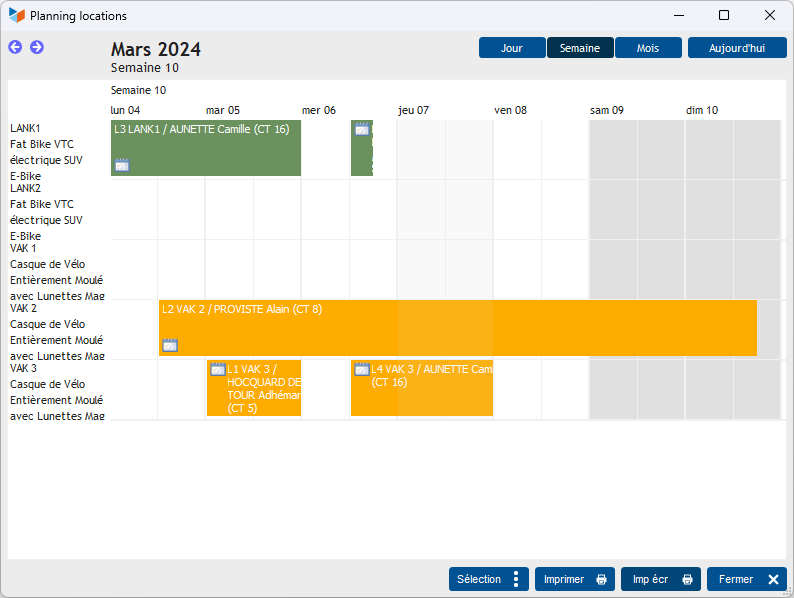794x598 pixels.
Task: Go to previous week with left arrow
Action: (15, 47)
